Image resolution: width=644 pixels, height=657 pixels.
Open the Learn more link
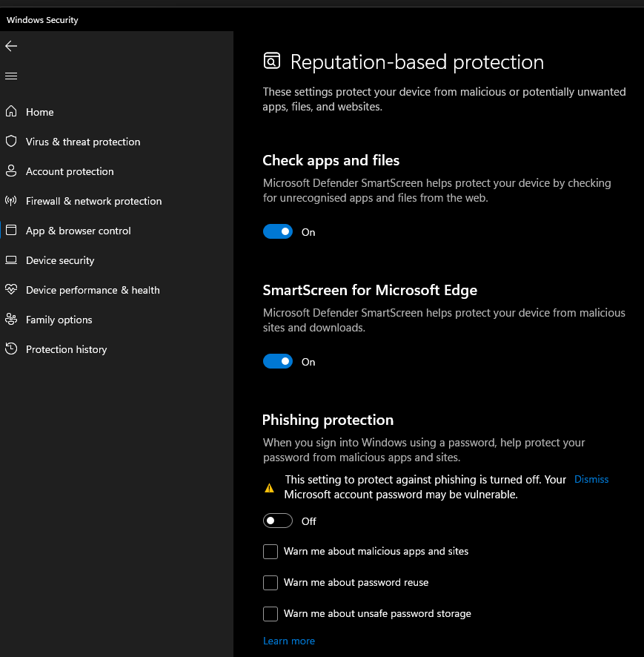tap(289, 641)
